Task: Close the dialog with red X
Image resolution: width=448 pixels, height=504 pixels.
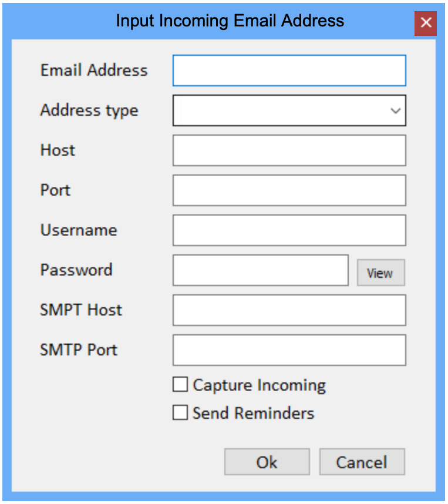Action: 426,23
